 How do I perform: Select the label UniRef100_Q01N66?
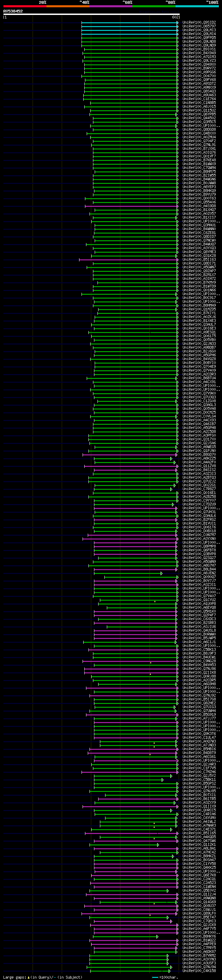(x=199, y=290)
